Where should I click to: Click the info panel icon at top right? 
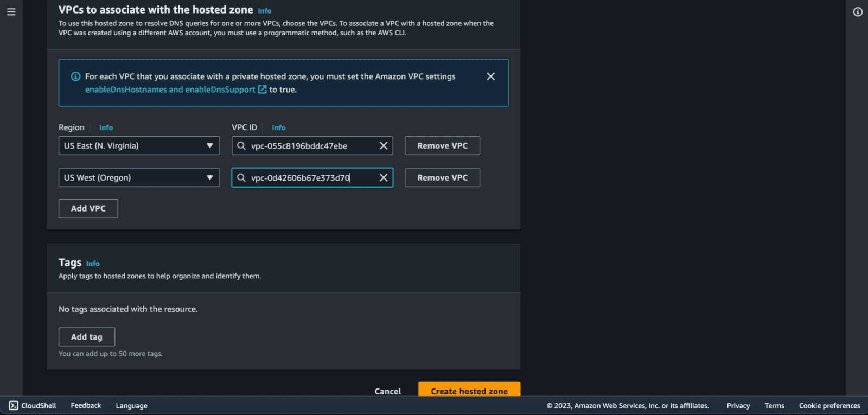[x=858, y=12]
